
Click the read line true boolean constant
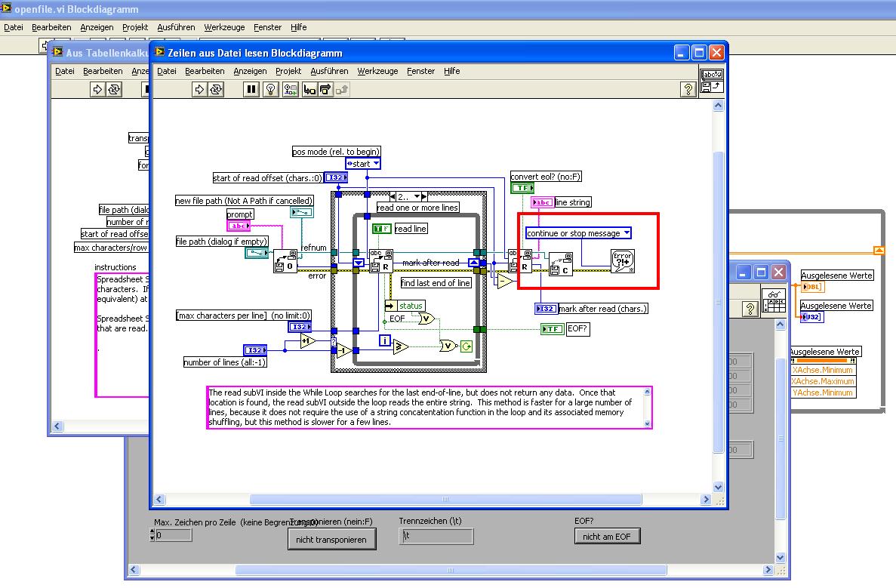pos(382,229)
